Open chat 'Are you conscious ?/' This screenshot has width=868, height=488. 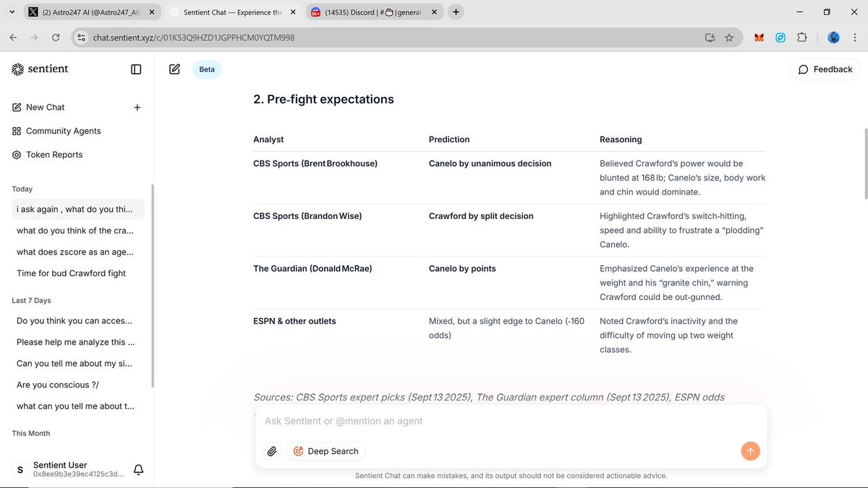[78, 385]
